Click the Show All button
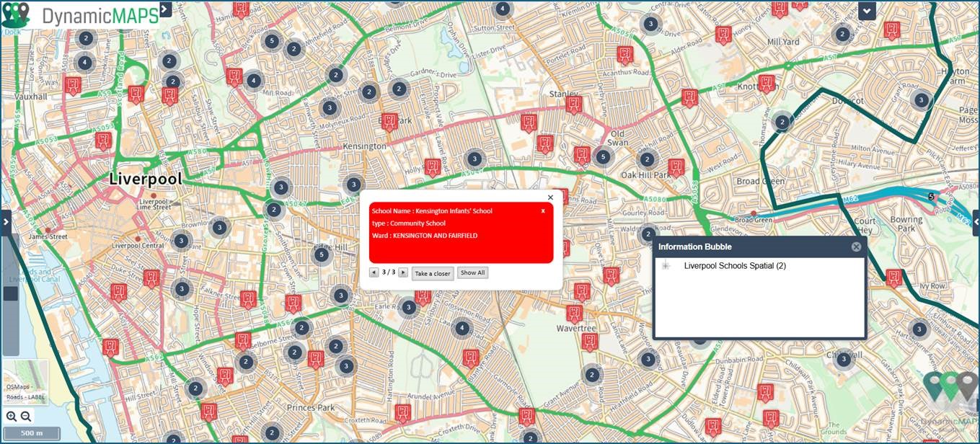The image size is (980, 444). 473,272
